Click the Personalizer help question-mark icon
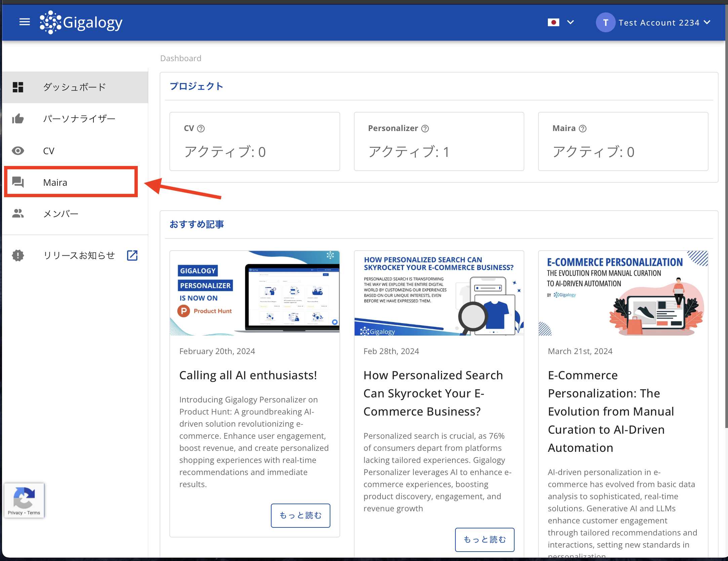The height and width of the screenshot is (561, 728). tap(425, 129)
